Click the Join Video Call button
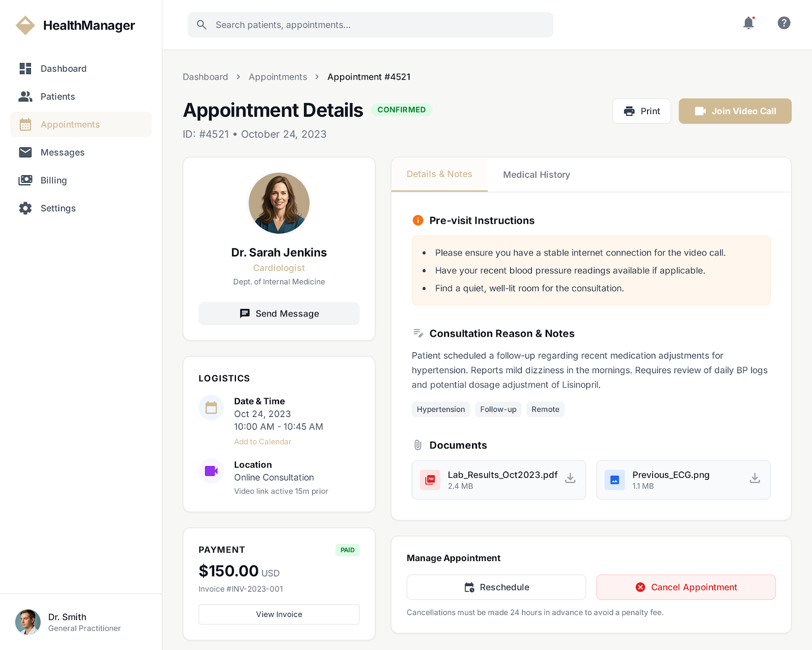This screenshot has height=650, width=812. (x=735, y=111)
